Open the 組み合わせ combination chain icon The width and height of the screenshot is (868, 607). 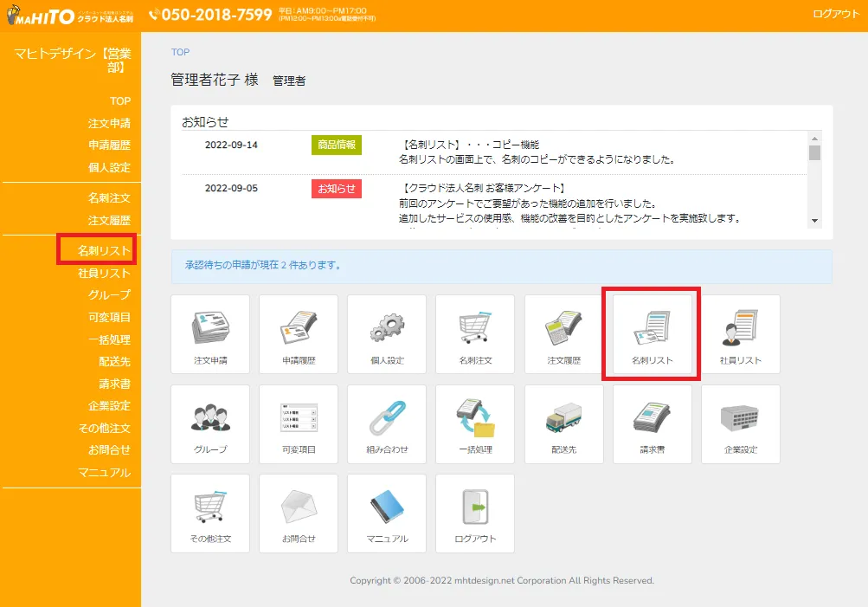[386, 423]
